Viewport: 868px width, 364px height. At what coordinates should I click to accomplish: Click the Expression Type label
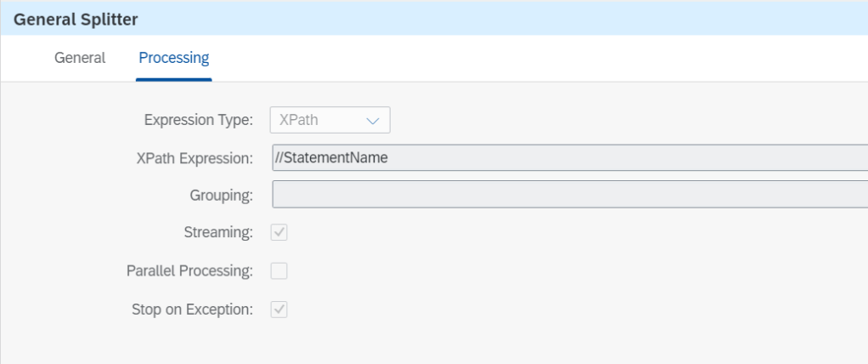pos(199,120)
